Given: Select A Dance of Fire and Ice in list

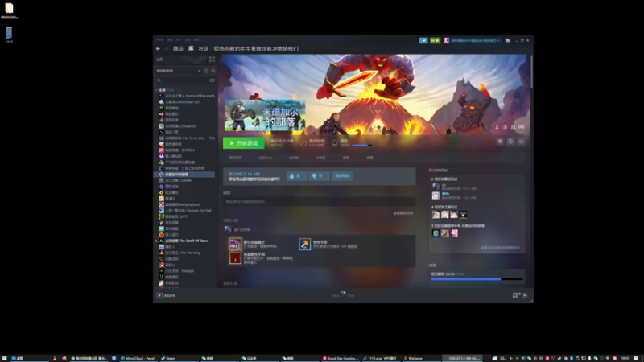Looking at the screenshot, I should click(187, 96).
